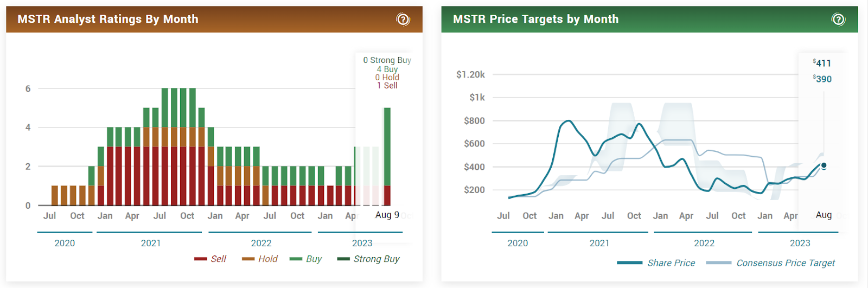
Task: Click the Aug 9 axis label
Action: (387, 215)
